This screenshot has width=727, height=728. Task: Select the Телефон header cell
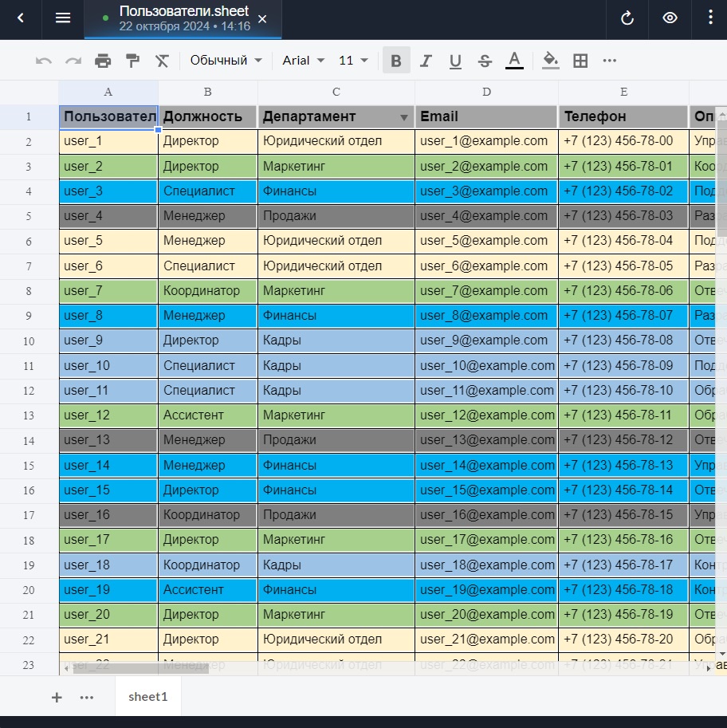pos(623,116)
